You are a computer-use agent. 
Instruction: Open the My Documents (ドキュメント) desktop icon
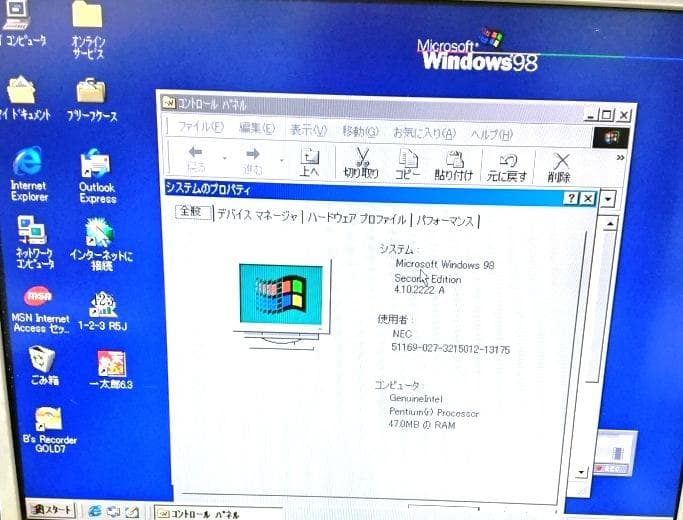[23, 98]
